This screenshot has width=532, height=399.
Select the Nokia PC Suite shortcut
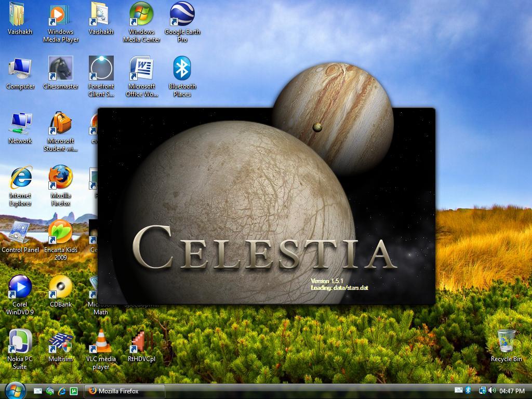coord(20,350)
